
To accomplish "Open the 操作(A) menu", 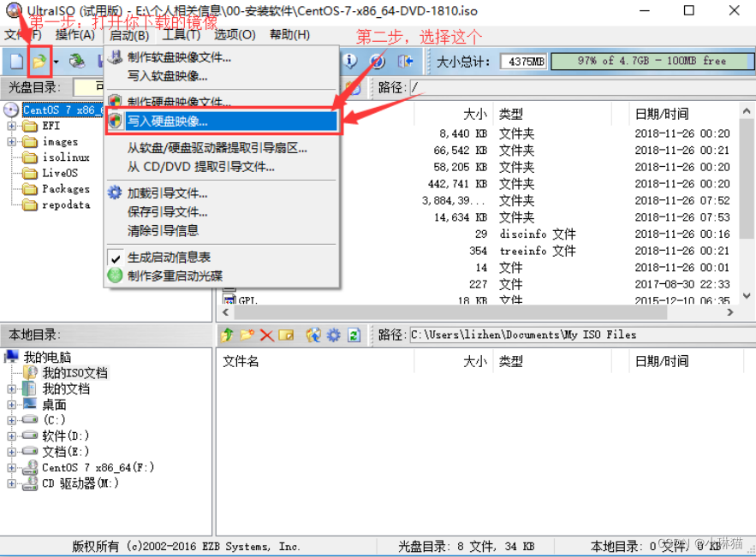I will pos(74,35).
